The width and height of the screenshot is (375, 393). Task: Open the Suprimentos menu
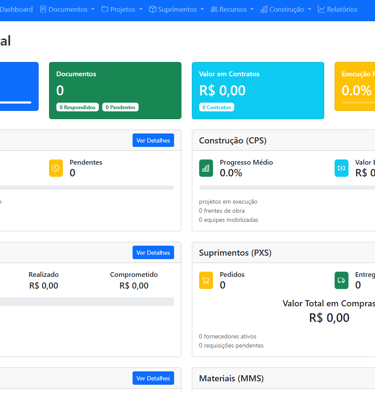176,9
